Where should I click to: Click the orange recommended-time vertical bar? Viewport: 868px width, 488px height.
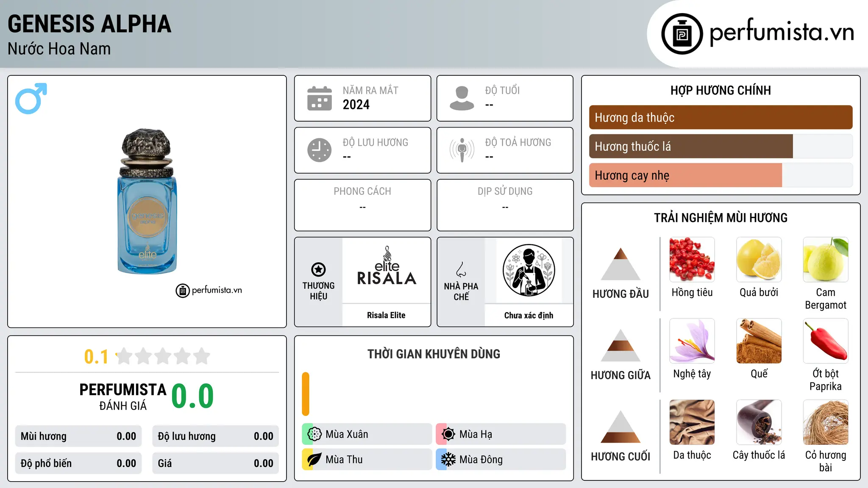(x=306, y=394)
